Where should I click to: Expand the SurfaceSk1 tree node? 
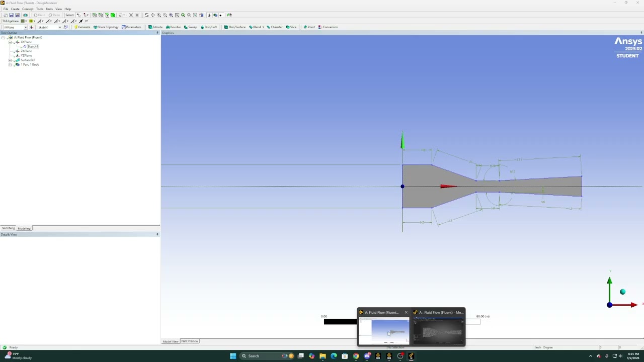(x=10, y=60)
